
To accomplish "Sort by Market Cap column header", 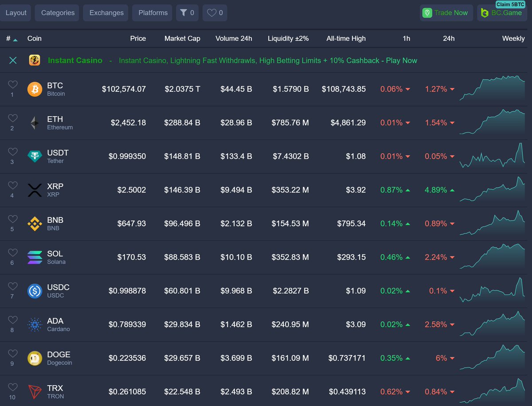I will coord(182,39).
